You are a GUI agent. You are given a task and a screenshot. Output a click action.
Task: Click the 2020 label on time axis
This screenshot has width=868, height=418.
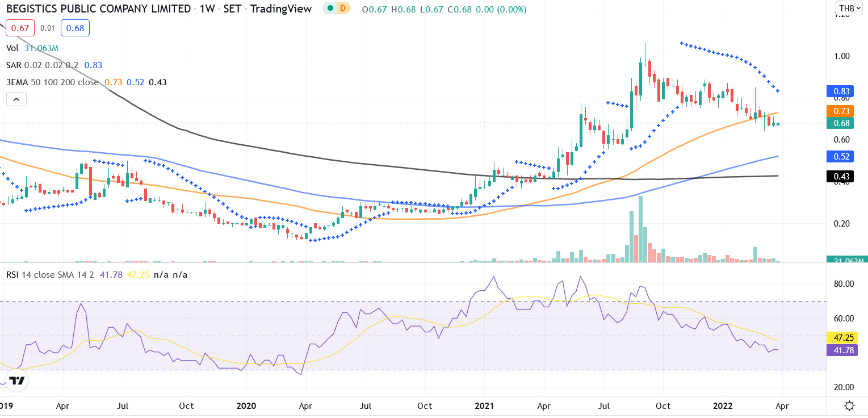coord(246,406)
